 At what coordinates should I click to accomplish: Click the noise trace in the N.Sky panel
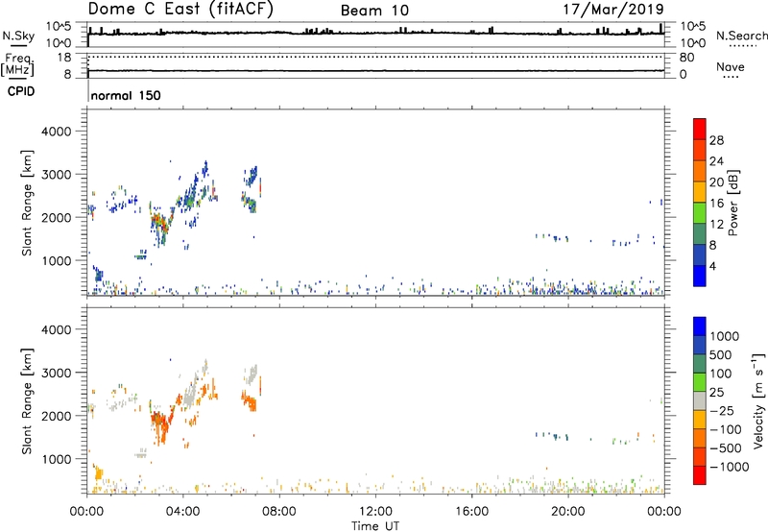click(375, 33)
